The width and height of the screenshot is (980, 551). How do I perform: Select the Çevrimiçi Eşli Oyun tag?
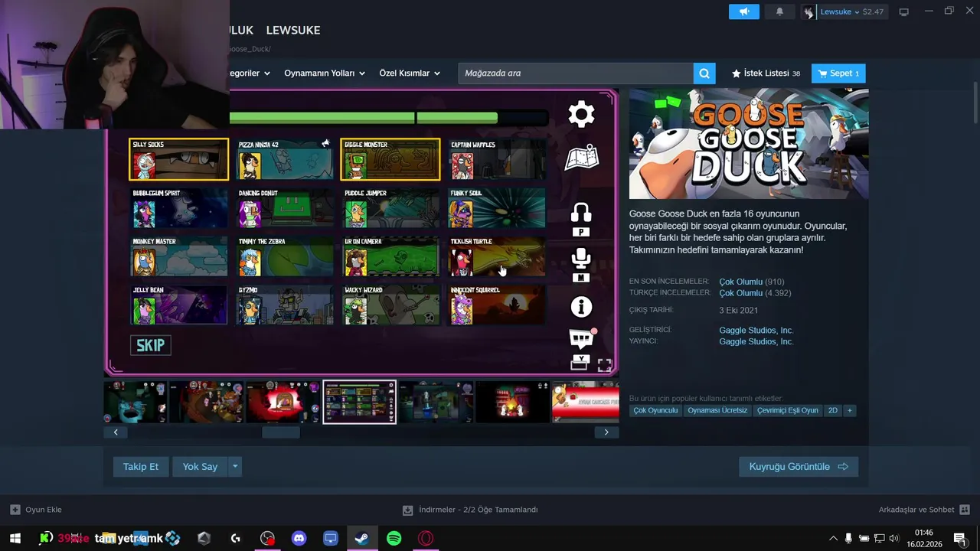[788, 411]
